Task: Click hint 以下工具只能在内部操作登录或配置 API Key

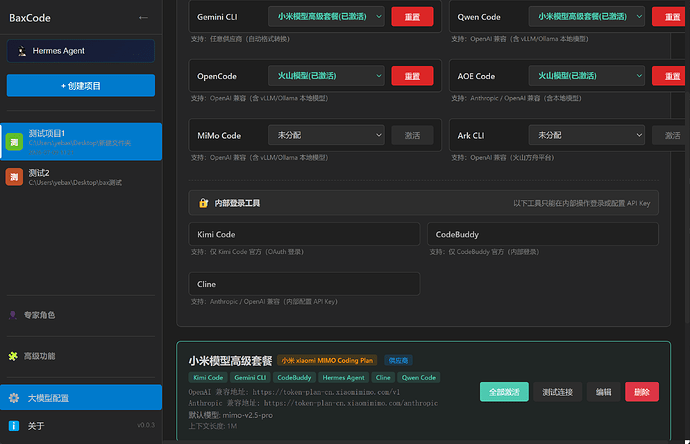Action: (581, 203)
